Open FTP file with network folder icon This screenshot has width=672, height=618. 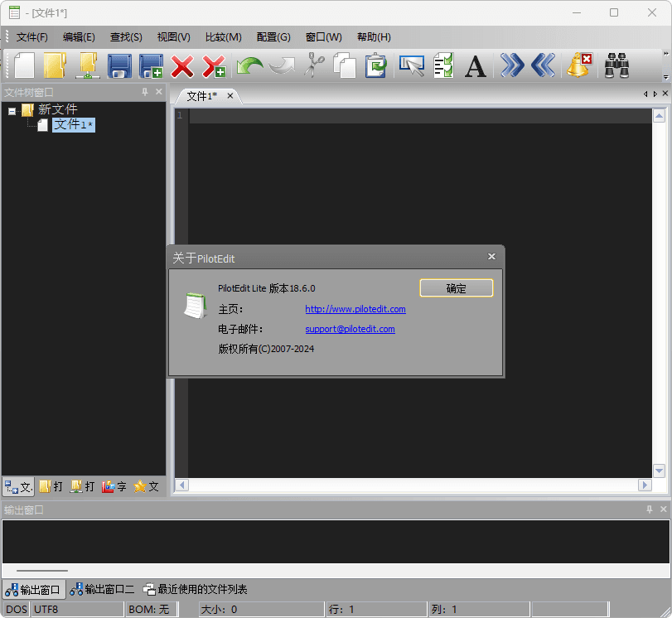pyautogui.click(x=88, y=65)
